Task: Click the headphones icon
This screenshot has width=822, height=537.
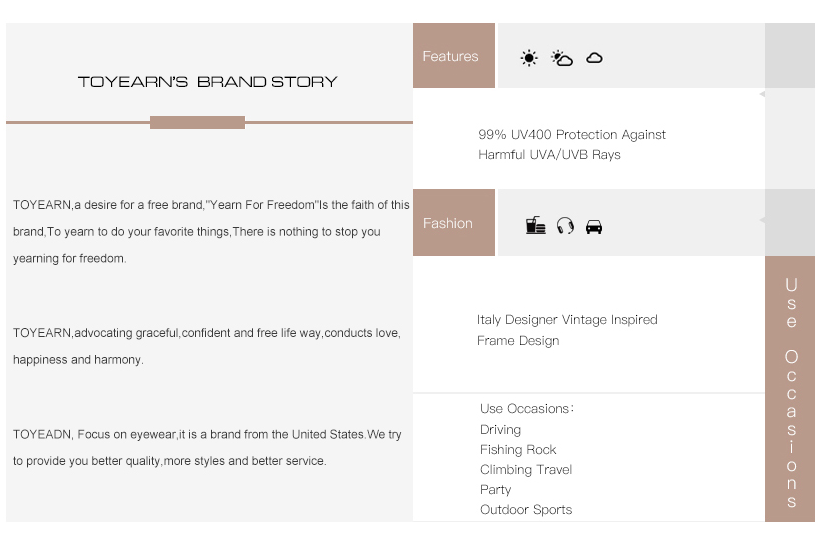Action: (x=565, y=226)
